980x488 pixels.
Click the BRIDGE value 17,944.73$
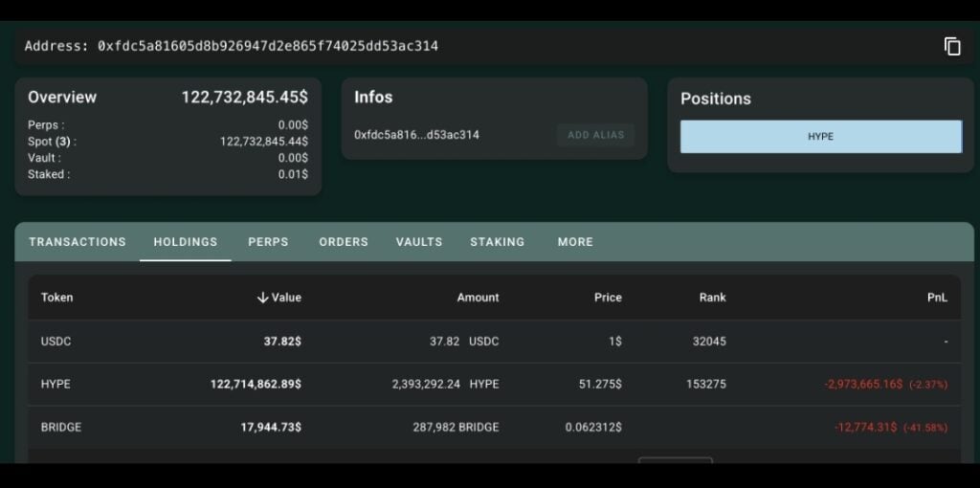(x=271, y=428)
